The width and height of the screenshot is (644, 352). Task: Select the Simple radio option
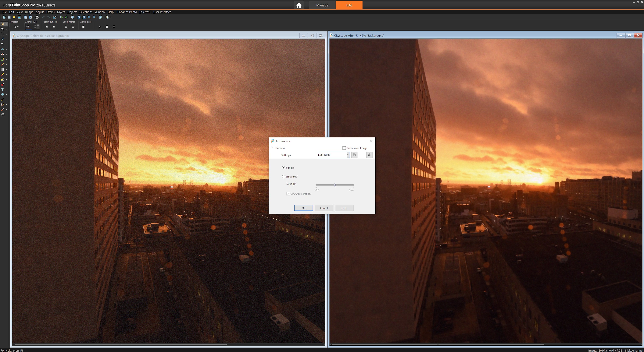283,168
